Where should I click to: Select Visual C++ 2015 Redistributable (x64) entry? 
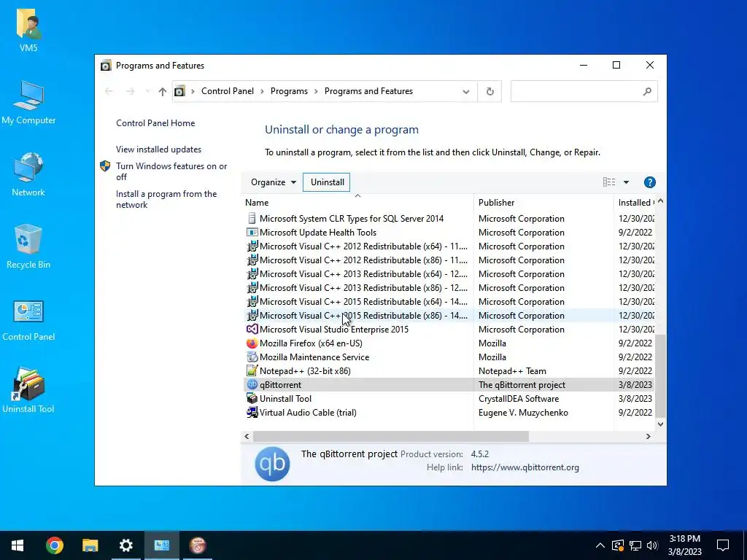[x=449, y=301]
